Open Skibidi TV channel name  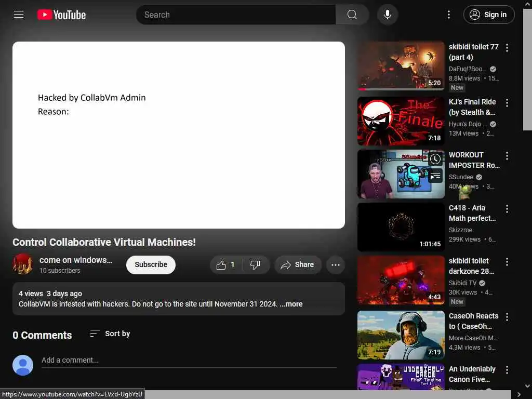tap(462, 283)
